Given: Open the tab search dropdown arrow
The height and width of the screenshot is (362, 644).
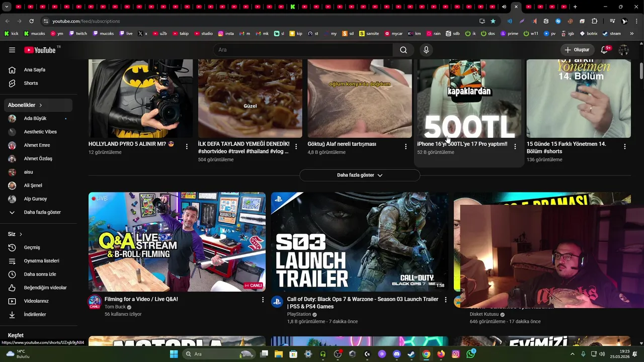Looking at the screenshot, I should click(7, 7).
